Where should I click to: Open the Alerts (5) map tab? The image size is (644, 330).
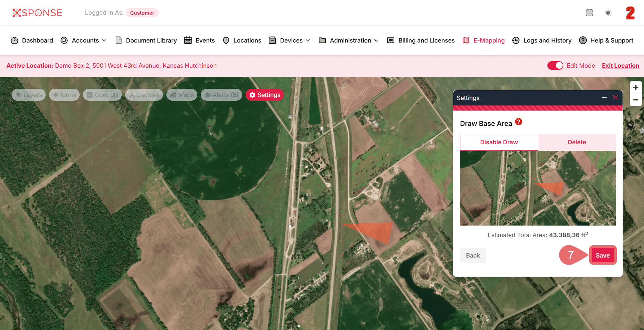coord(221,95)
